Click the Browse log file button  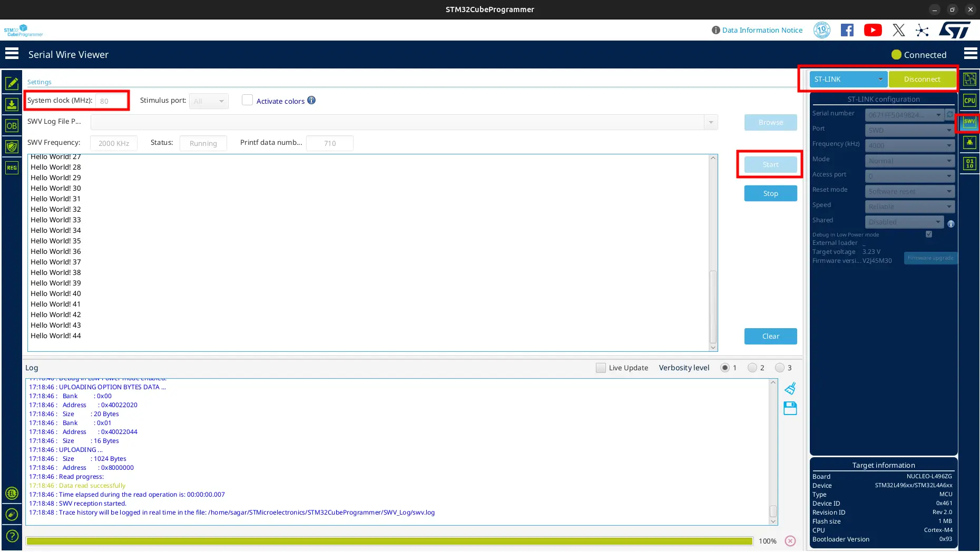(770, 122)
